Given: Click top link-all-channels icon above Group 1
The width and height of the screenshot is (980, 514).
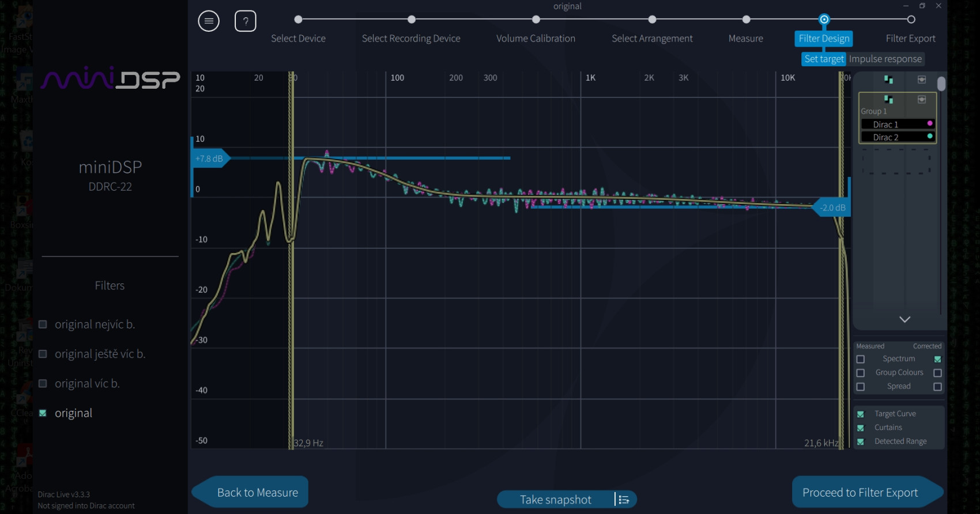Looking at the screenshot, I should coord(888,80).
